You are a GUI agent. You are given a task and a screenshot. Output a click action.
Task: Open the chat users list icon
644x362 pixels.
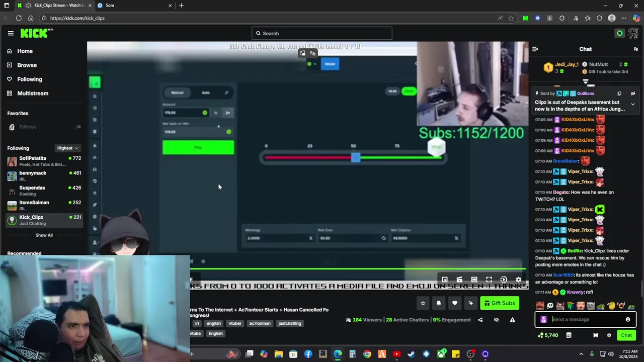[635, 49]
